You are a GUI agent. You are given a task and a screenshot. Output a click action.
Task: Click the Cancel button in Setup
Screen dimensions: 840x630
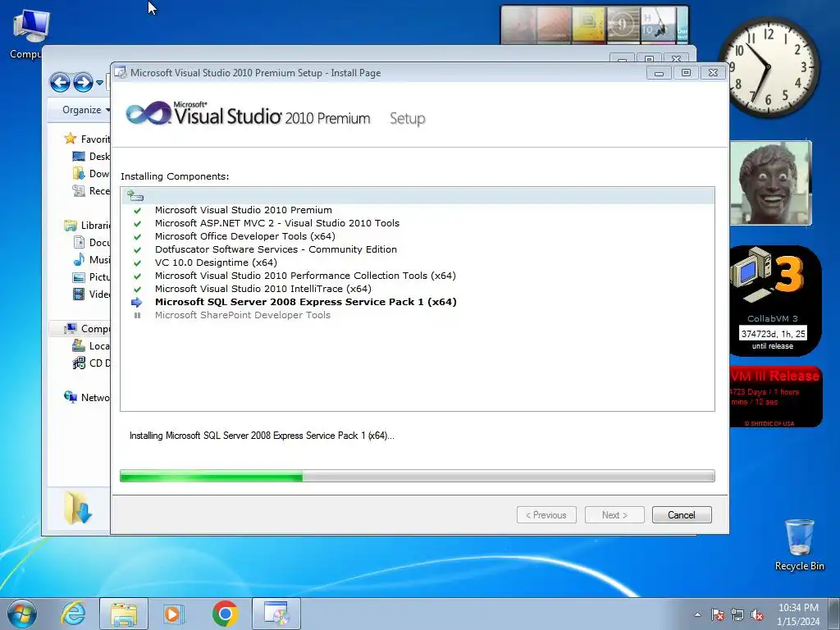click(x=682, y=515)
